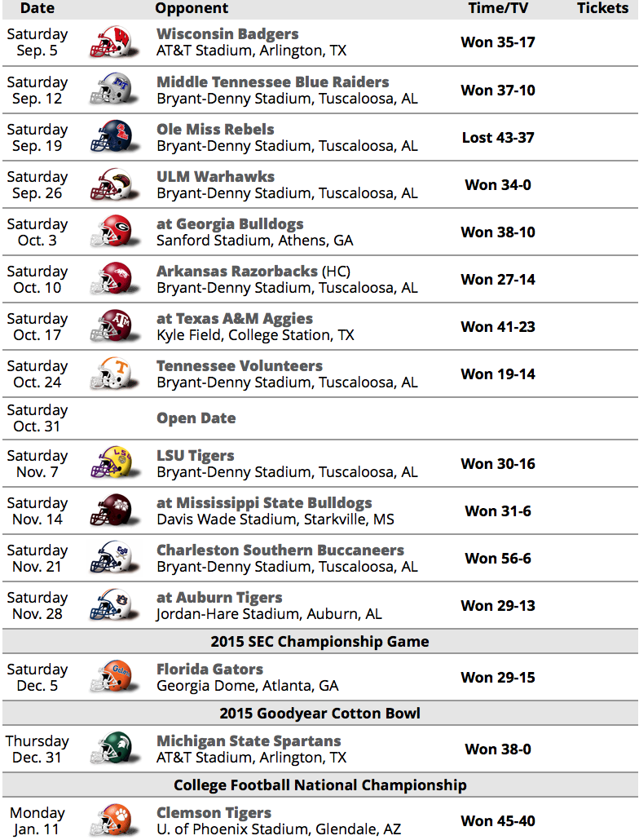Image resolution: width=639 pixels, height=840 pixels.
Task: Click the Georgia Bulldogs helmet icon
Action: 113,232
